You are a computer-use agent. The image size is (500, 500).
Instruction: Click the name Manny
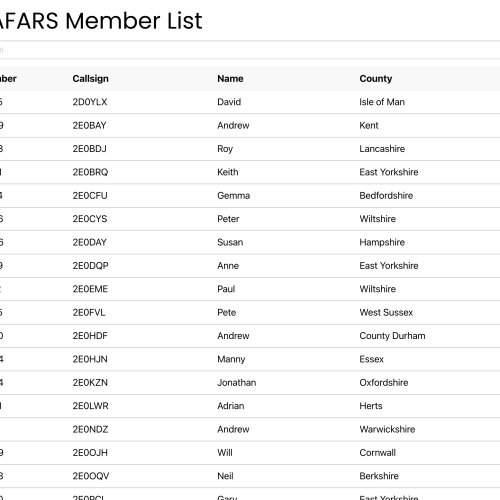(231, 359)
